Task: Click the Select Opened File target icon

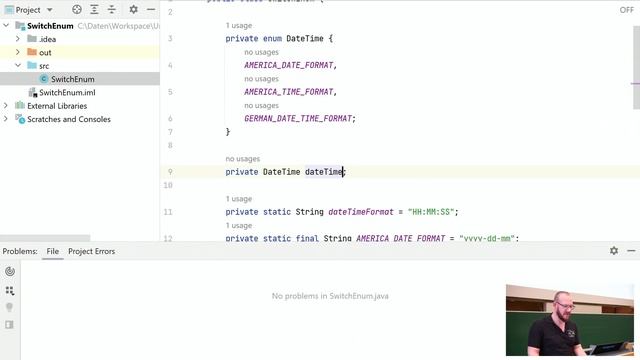Action: (x=77, y=9)
